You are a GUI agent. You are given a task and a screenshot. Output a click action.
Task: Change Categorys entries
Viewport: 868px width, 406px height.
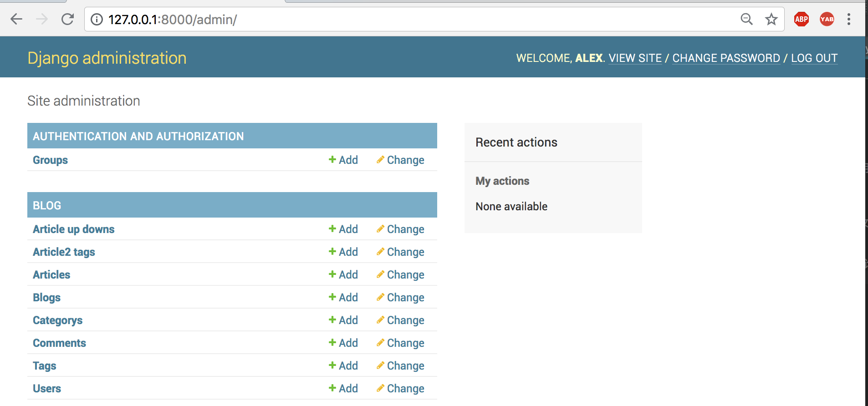400,320
